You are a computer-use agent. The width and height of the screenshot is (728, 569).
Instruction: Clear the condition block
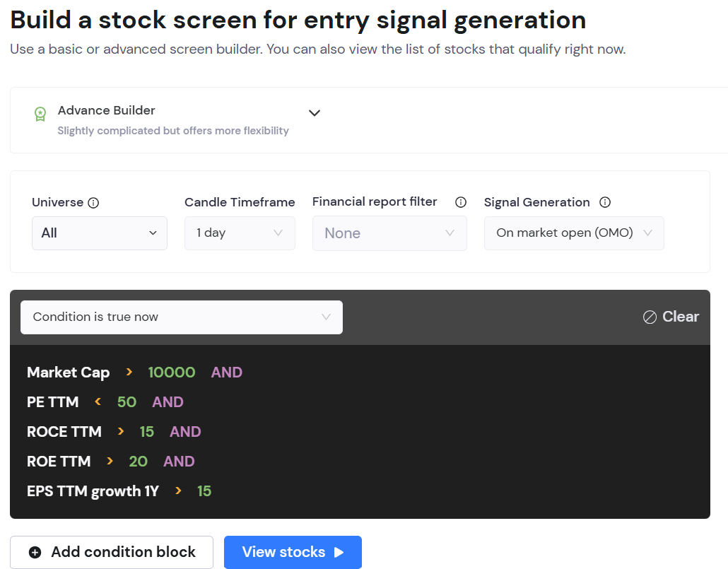click(x=671, y=317)
